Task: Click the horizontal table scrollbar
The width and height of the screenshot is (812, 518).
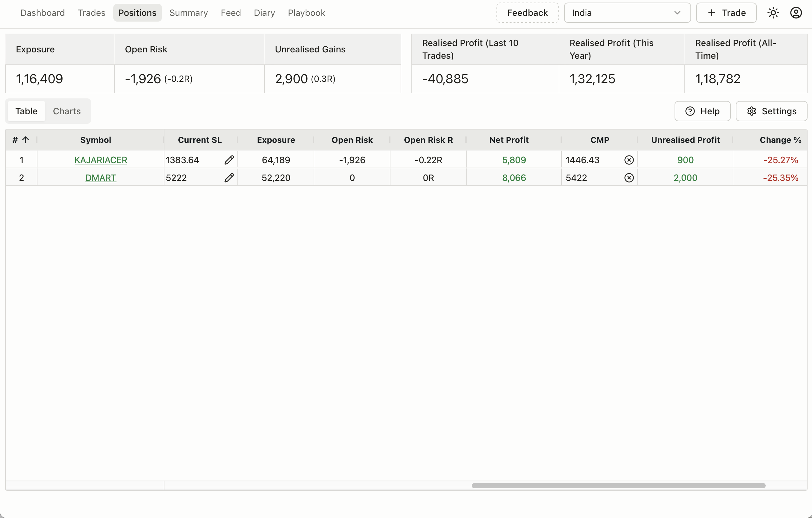Action: point(618,486)
